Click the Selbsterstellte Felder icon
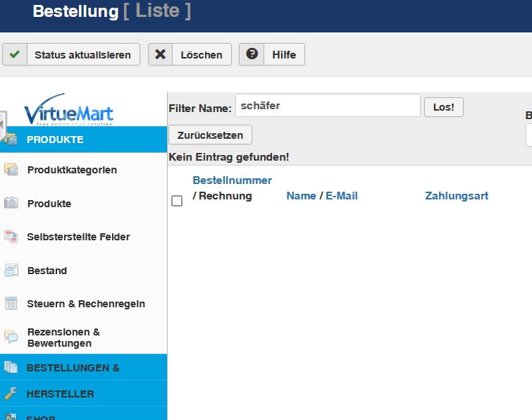Viewport: 532px width, 420px height. point(11,237)
